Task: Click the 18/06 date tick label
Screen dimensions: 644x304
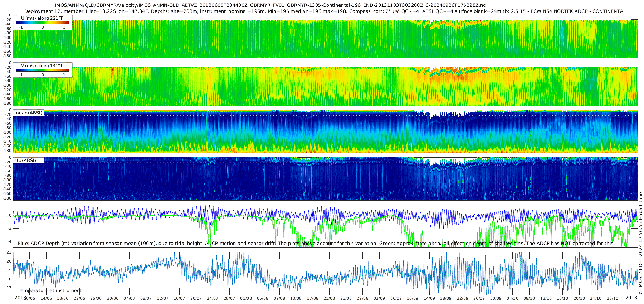Action: (x=63, y=298)
